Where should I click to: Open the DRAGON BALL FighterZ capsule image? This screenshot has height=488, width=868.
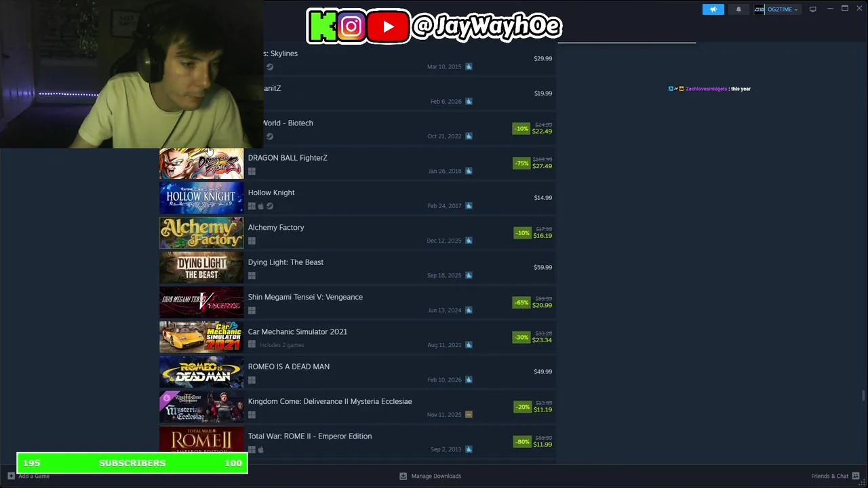pos(201,163)
